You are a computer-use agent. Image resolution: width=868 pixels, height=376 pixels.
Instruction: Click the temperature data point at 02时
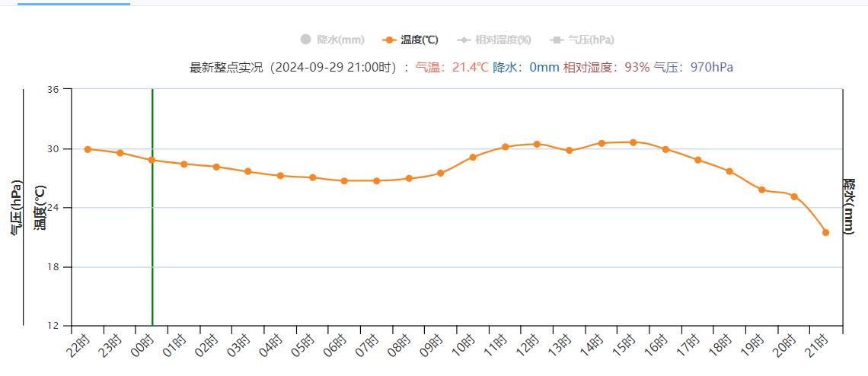(x=216, y=167)
